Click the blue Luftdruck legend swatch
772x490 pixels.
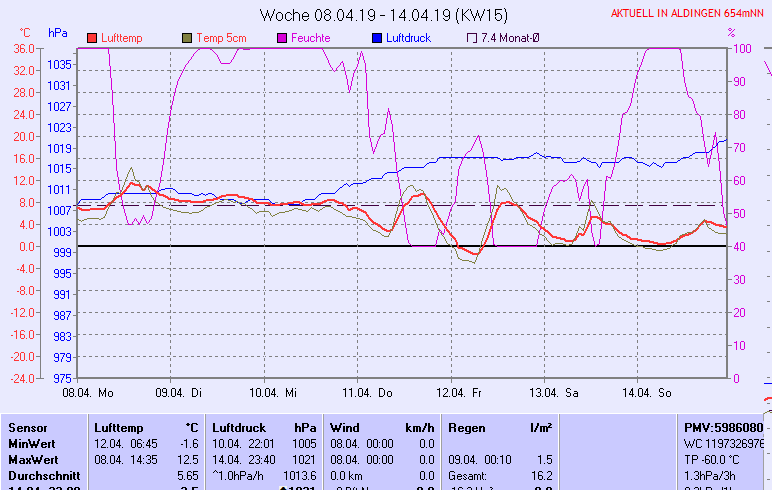click(x=377, y=38)
